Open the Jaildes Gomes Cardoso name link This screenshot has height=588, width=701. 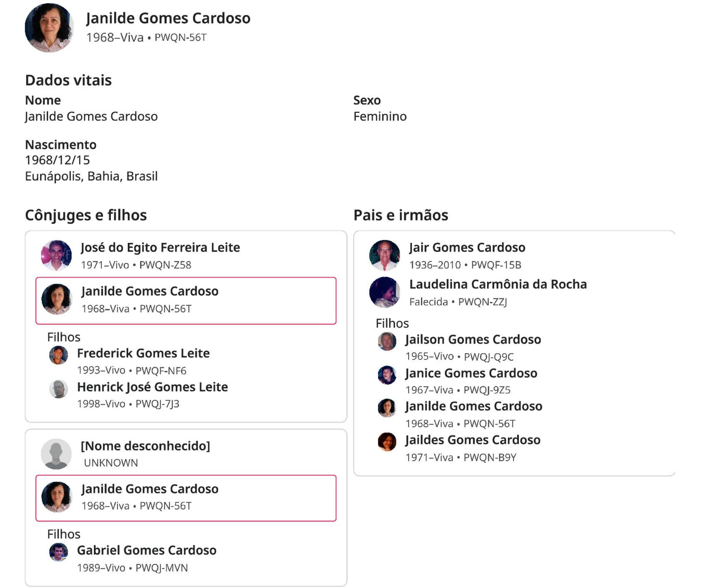[x=472, y=440]
